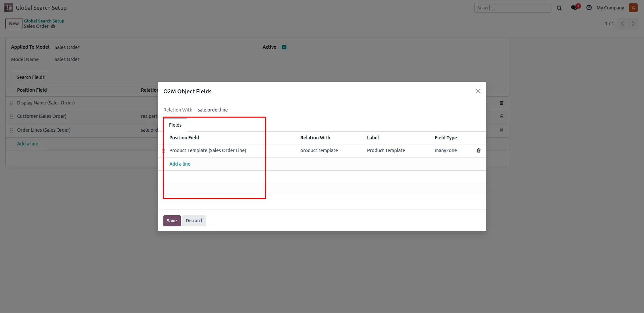This screenshot has height=313, width=644.
Task: Open the activities clock icon
Action: pyautogui.click(x=589, y=7)
